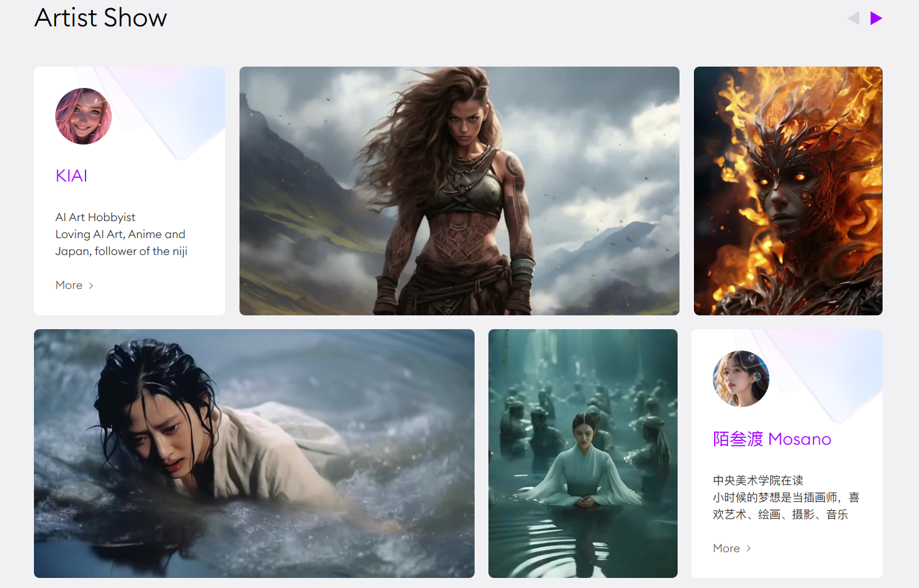
Task: Open the woman meditating in teal pond artwork
Action: tap(583, 454)
